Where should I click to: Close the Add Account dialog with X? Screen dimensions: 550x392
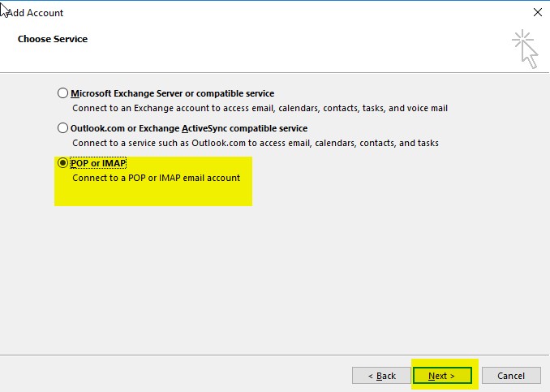tap(537, 13)
